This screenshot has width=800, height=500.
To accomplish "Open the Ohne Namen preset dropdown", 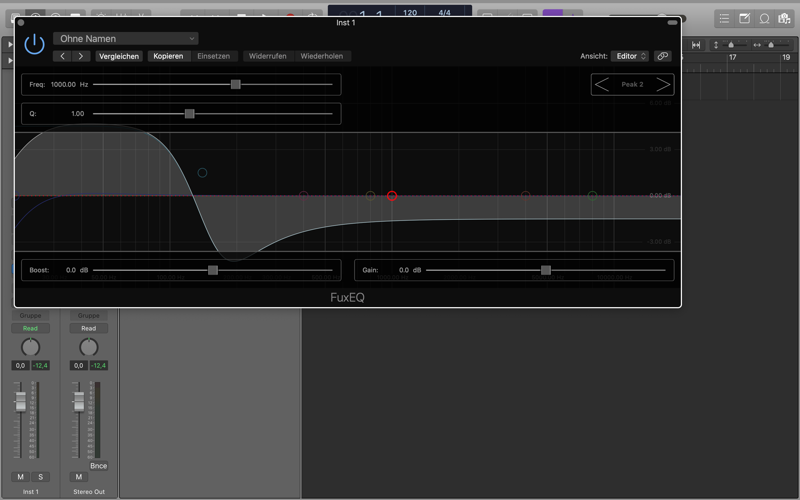I will (126, 39).
